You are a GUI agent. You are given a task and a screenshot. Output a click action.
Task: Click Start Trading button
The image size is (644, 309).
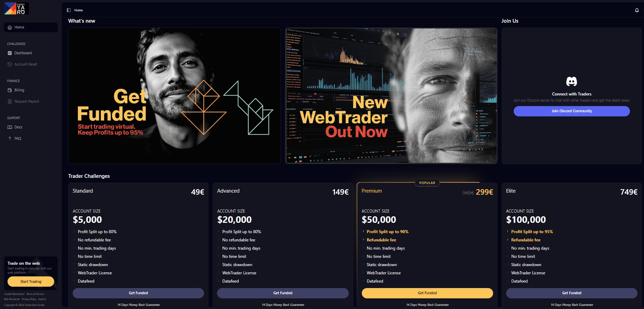pyautogui.click(x=31, y=282)
